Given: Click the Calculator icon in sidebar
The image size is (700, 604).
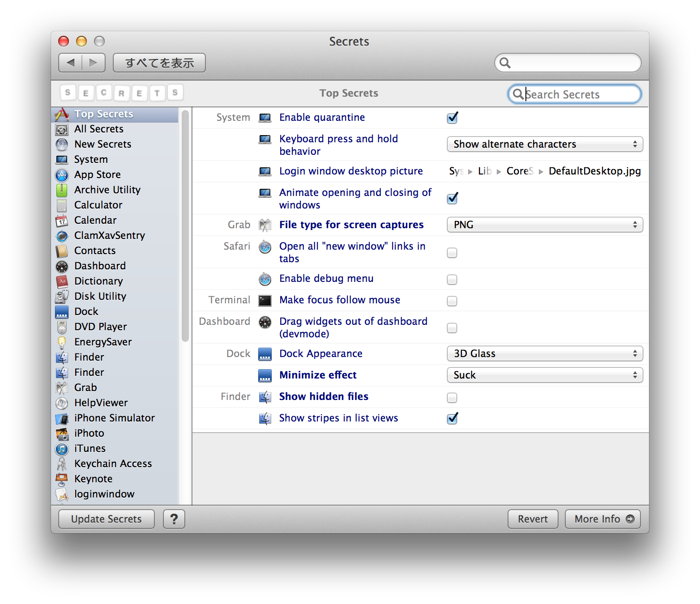Looking at the screenshot, I should (x=62, y=205).
